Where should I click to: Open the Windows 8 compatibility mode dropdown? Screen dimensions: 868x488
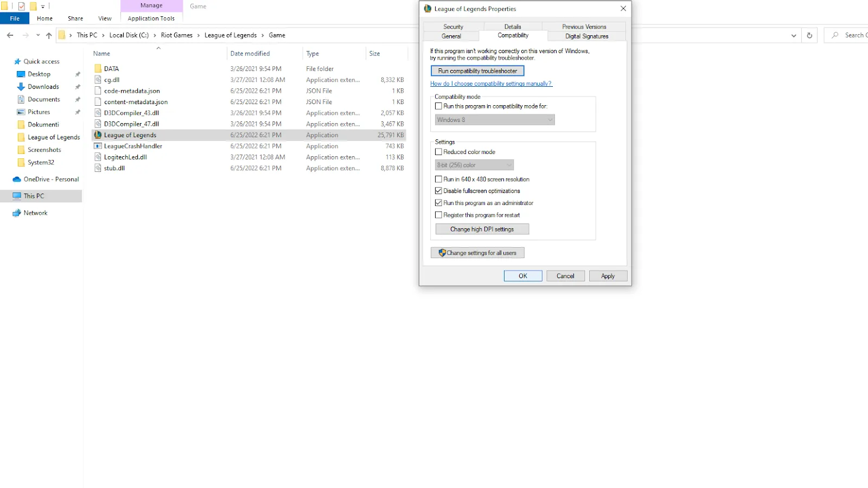[495, 120]
